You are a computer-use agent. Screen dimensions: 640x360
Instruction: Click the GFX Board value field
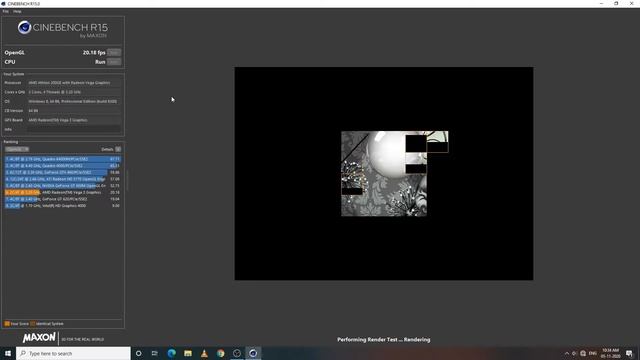pos(74,120)
